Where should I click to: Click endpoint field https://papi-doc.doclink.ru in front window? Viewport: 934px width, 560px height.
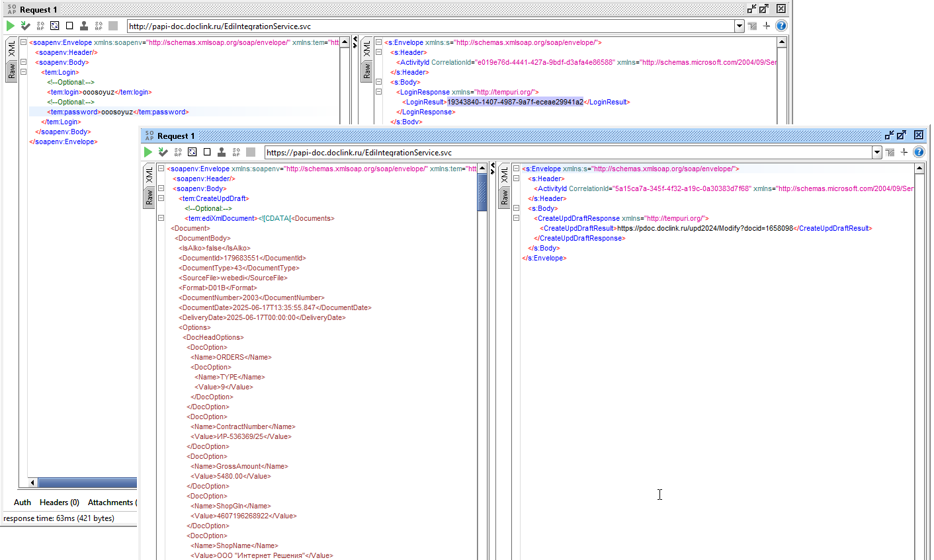[x=569, y=152]
